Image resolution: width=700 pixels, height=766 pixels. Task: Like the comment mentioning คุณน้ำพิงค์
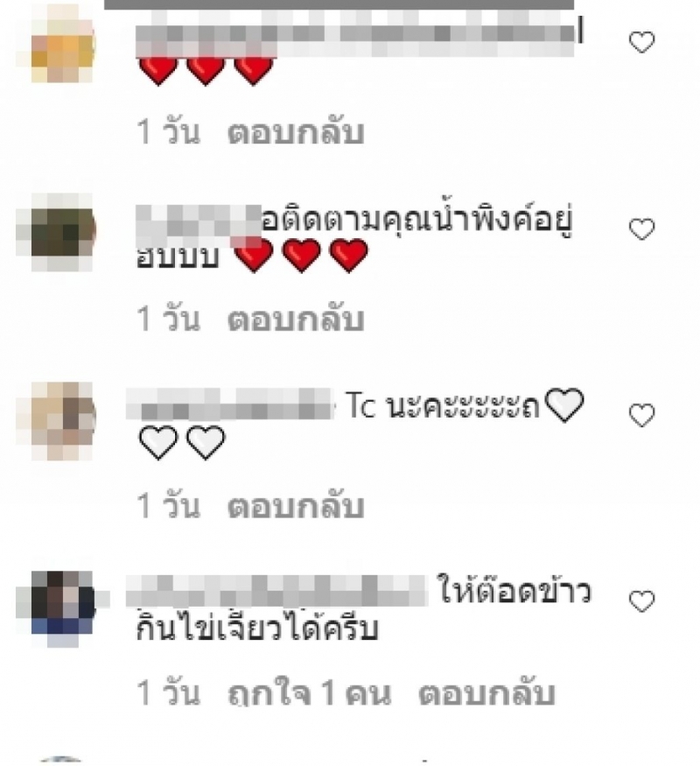click(641, 229)
